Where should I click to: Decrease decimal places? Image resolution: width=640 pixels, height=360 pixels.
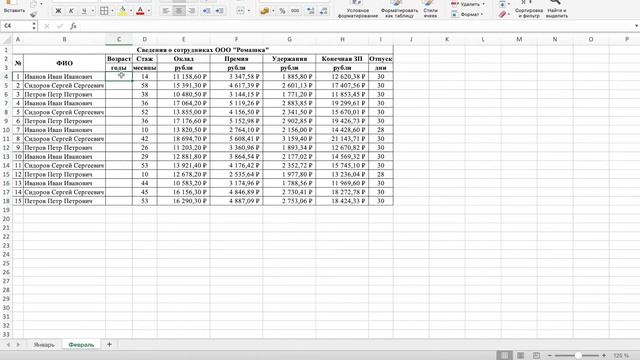click(324, 11)
